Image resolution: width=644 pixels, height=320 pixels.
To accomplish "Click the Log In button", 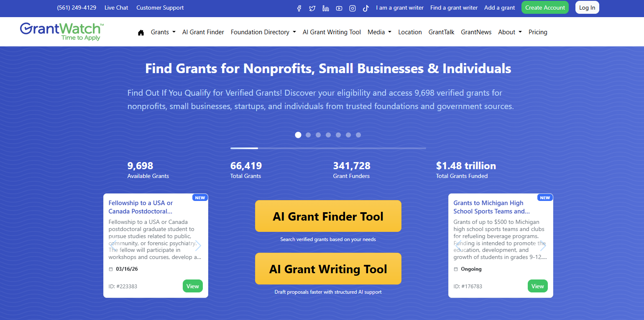I will (x=587, y=8).
